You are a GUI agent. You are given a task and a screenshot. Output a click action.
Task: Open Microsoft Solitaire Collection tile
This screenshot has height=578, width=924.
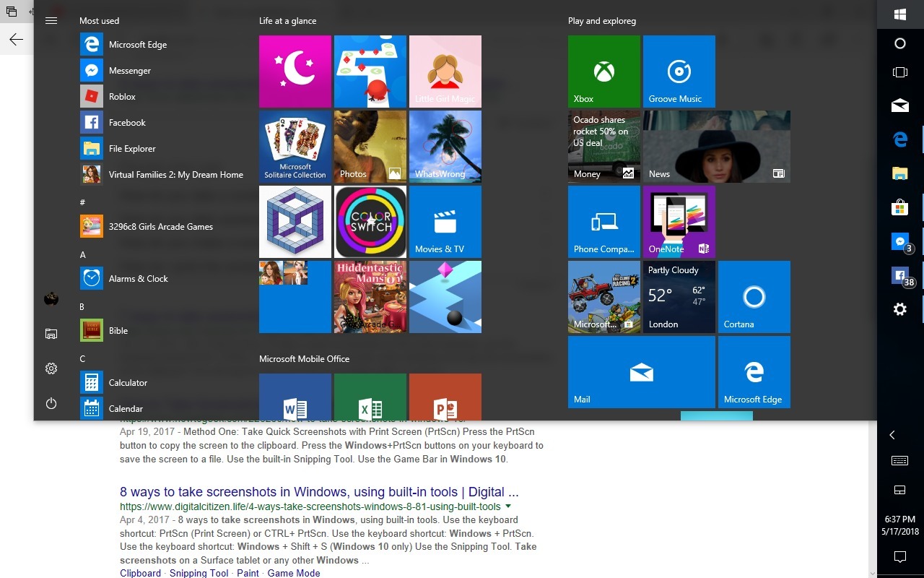(x=295, y=147)
